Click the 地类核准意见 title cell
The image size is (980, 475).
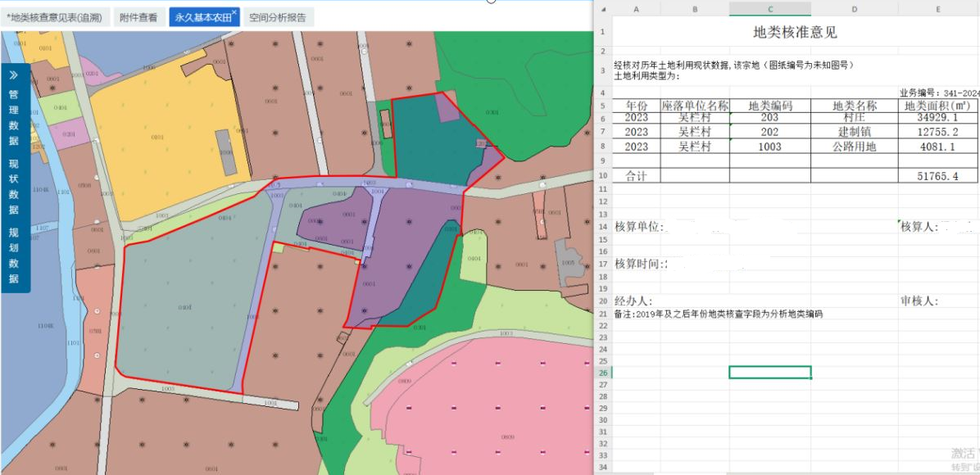(795, 32)
